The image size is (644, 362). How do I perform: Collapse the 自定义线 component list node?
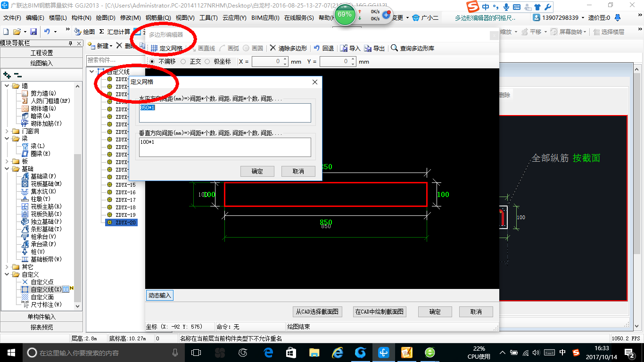click(92, 72)
